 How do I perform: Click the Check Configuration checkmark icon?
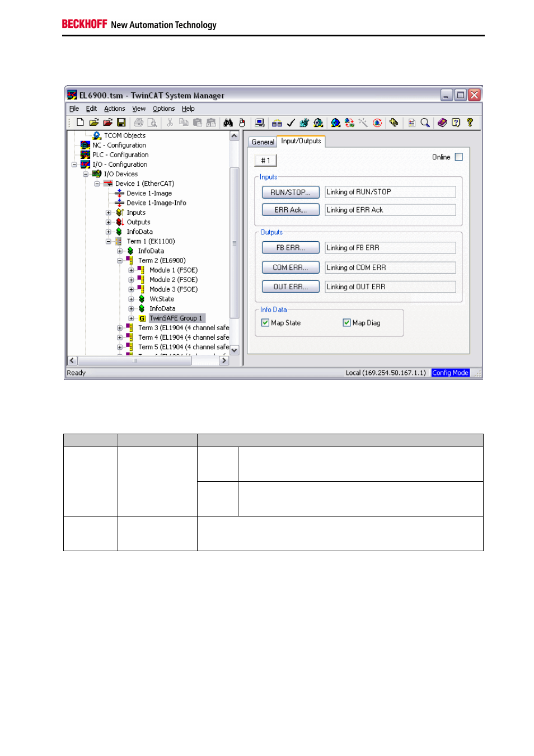tap(291, 123)
